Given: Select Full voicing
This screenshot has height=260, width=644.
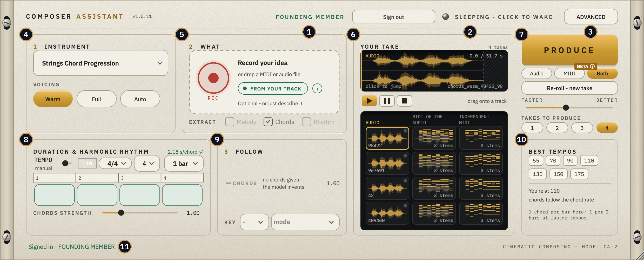Looking at the screenshot, I should click(97, 99).
